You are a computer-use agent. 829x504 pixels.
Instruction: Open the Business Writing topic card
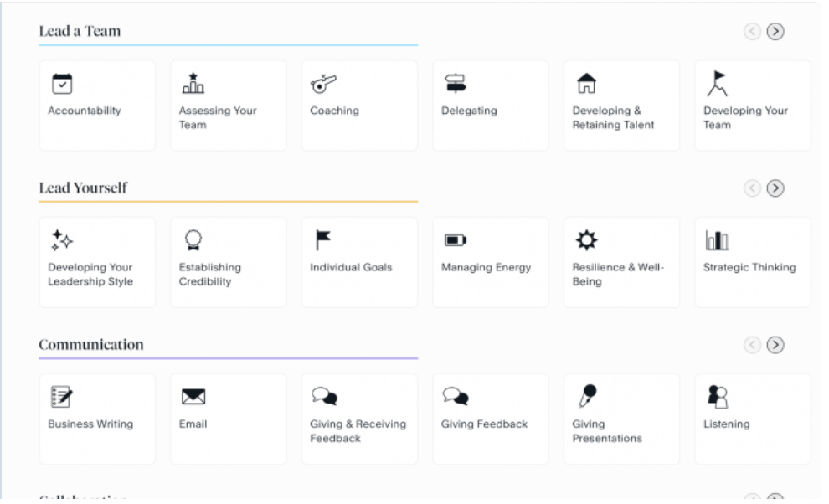[x=97, y=419]
